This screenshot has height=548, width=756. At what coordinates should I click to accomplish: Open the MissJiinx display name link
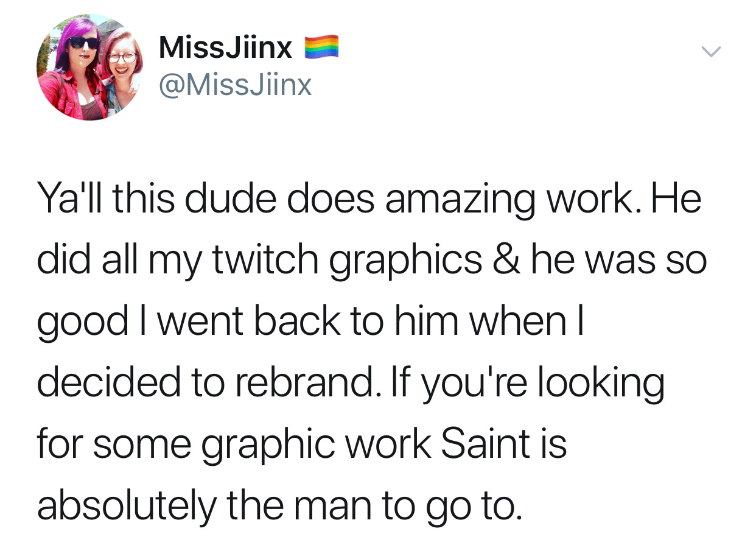(x=225, y=47)
